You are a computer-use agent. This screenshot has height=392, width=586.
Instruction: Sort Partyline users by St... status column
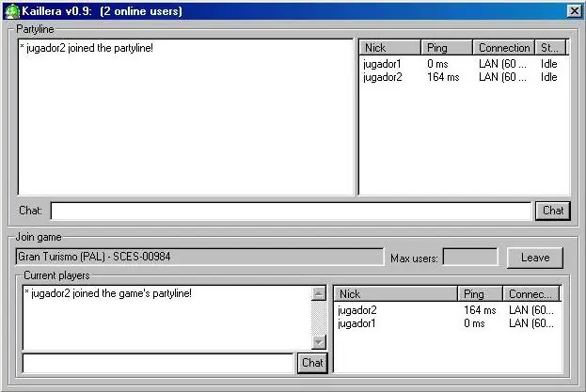pos(551,48)
